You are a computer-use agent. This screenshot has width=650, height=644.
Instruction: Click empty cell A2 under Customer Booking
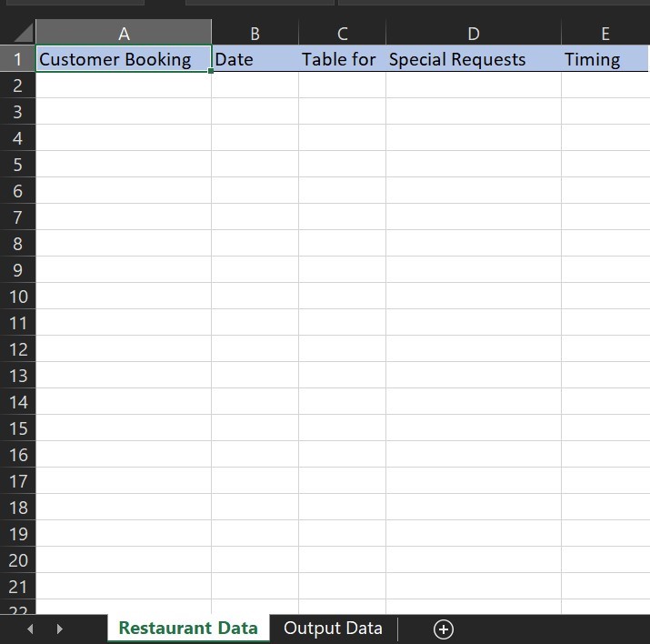[x=124, y=86]
